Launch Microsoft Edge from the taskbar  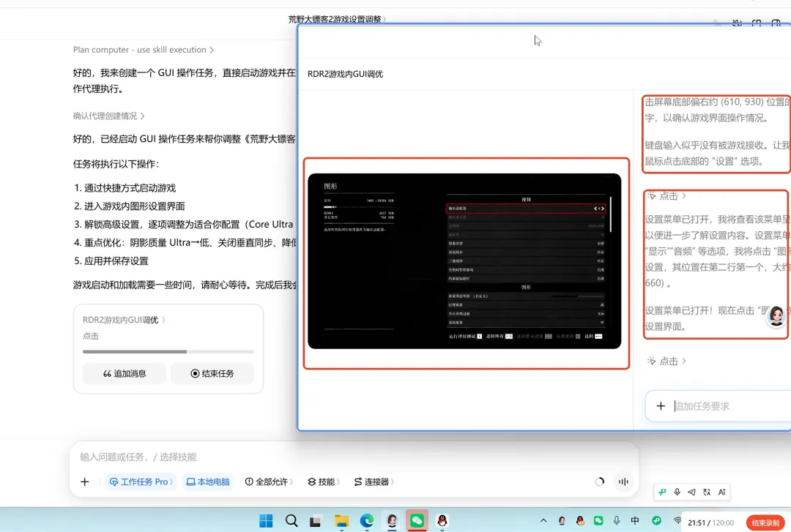tap(367, 520)
